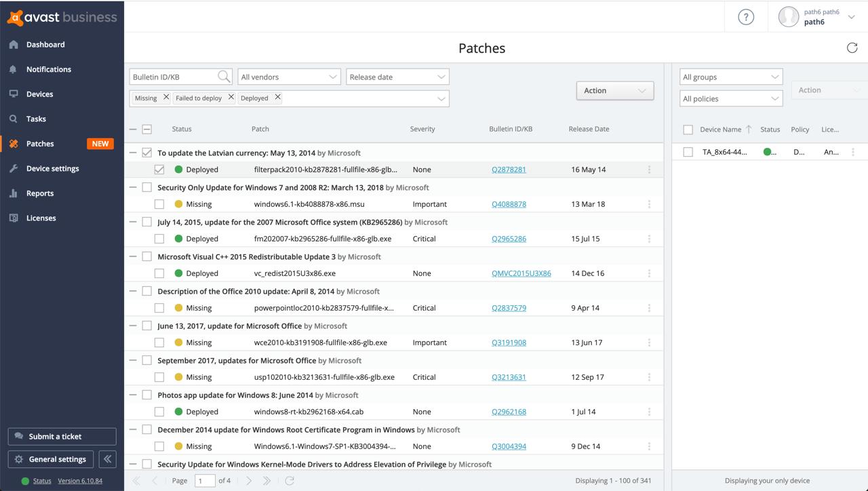Select the TA_8x64 device checkbox
This screenshot has height=491, width=868.
click(x=688, y=152)
